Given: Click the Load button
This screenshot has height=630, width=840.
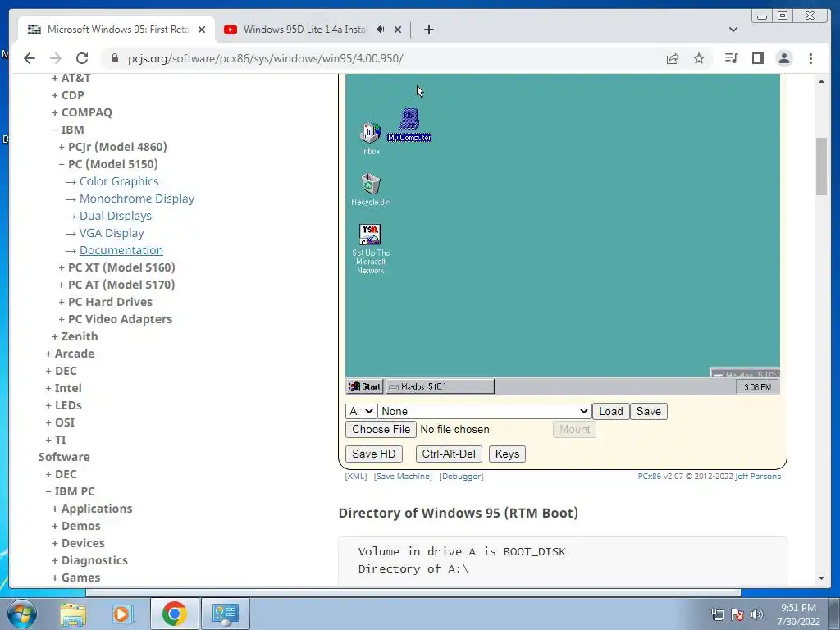Looking at the screenshot, I should point(610,412).
